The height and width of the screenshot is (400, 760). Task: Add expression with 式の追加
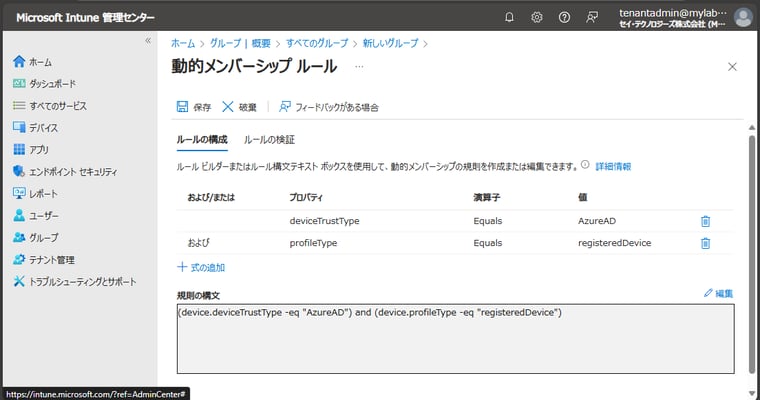pos(201,267)
